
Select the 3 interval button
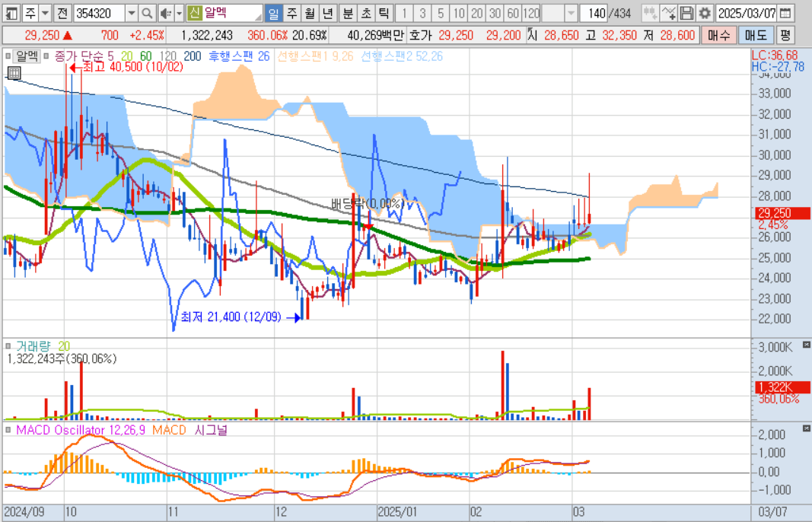tap(422, 13)
